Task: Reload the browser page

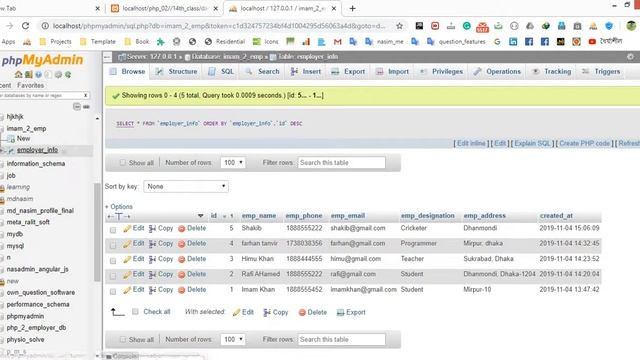Action: 25,26
